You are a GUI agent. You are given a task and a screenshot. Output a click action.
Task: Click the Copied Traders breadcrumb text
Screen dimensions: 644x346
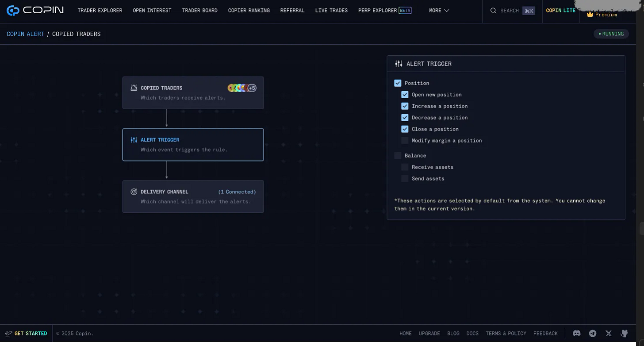click(77, 34)
